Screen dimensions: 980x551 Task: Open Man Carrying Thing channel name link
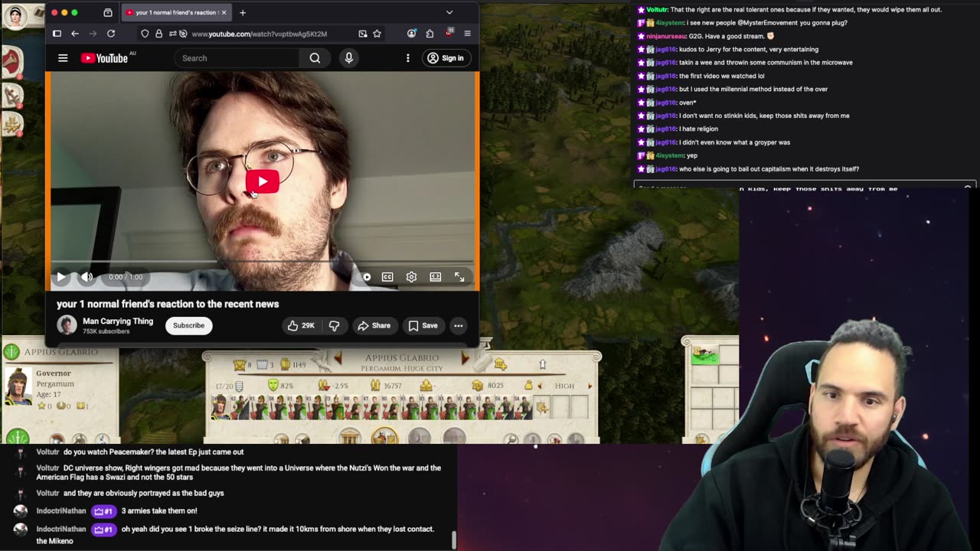(118, 321)
